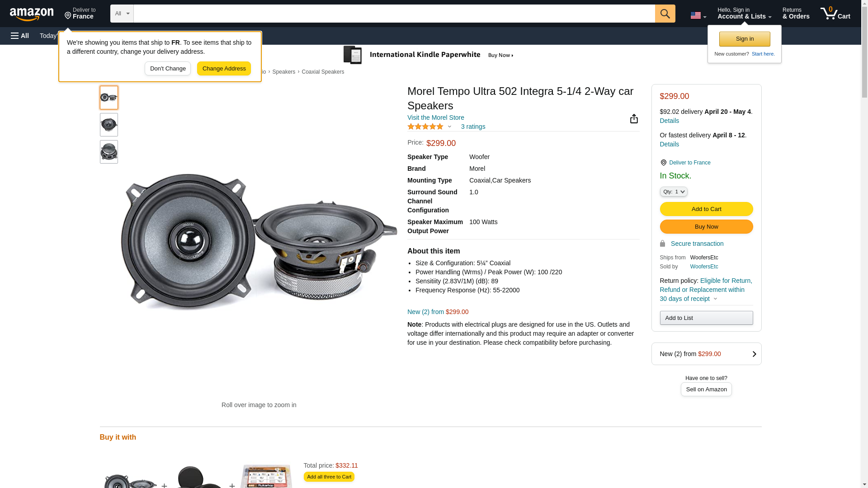This screenshot has height=488, width=868.
Task: Open the share icon for this product
Action: [634, 119]
